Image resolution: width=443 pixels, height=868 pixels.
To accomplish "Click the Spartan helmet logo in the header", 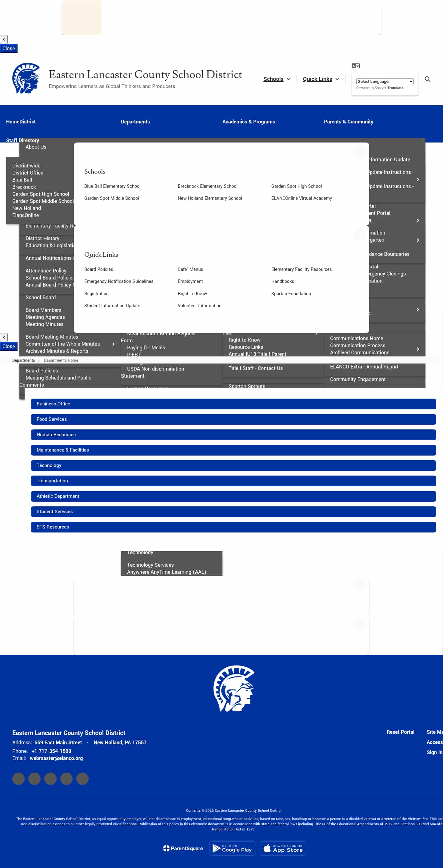I will pyautogui.click(x=26, y=78).
